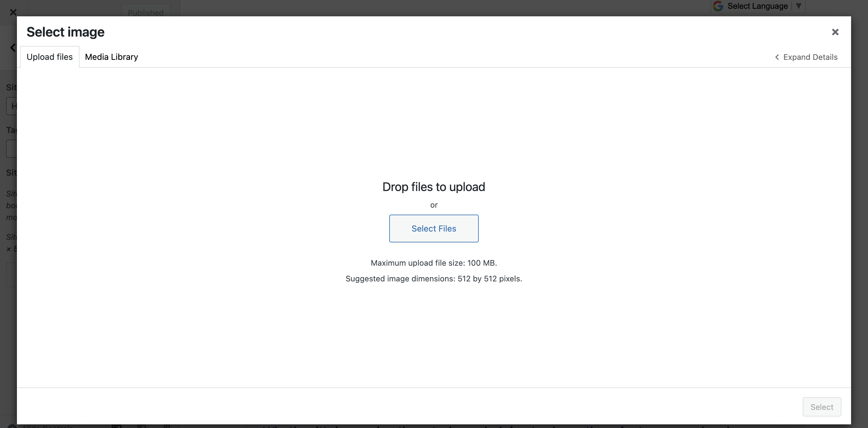
Task: Close the Customizer with the top-left X
Action: click(13, 12)
